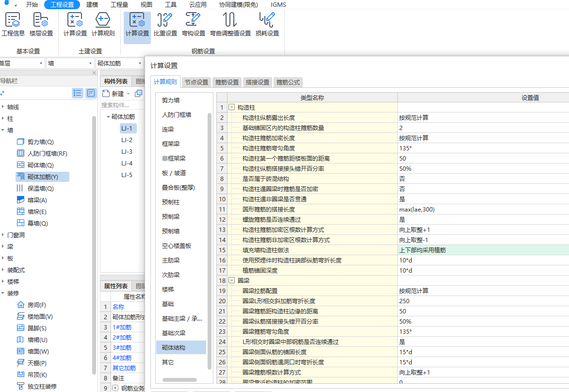Open 弯曲调整值设置 in the ribbon

coord(230,24)
